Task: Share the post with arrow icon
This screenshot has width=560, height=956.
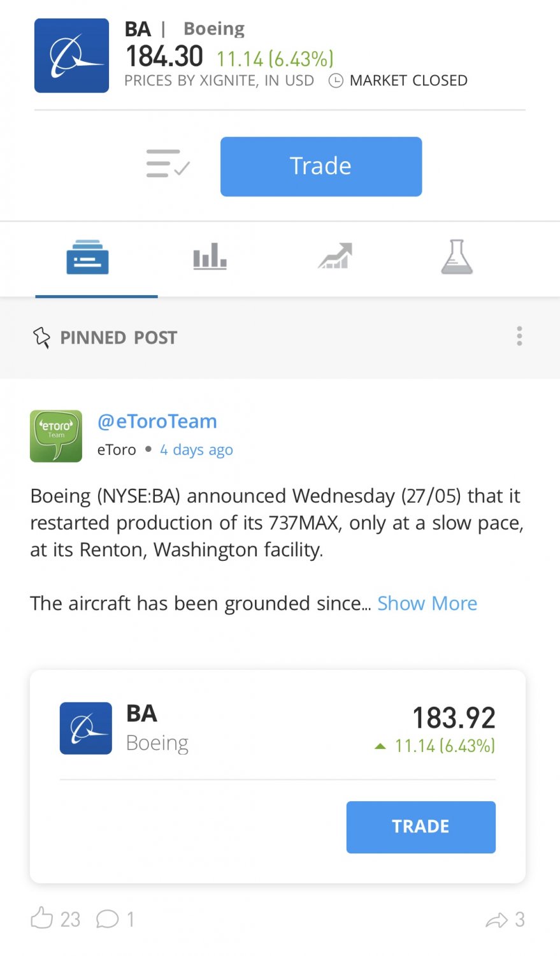Action: (496, 920)
